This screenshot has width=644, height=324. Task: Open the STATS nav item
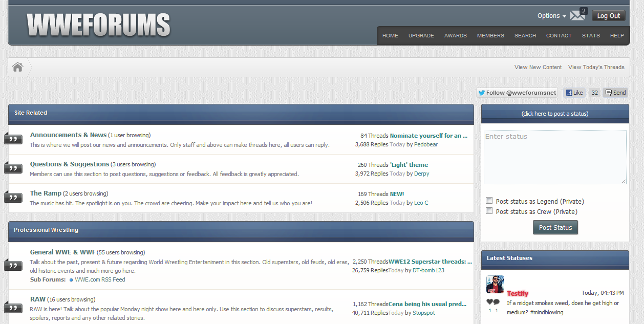[591, 36]
